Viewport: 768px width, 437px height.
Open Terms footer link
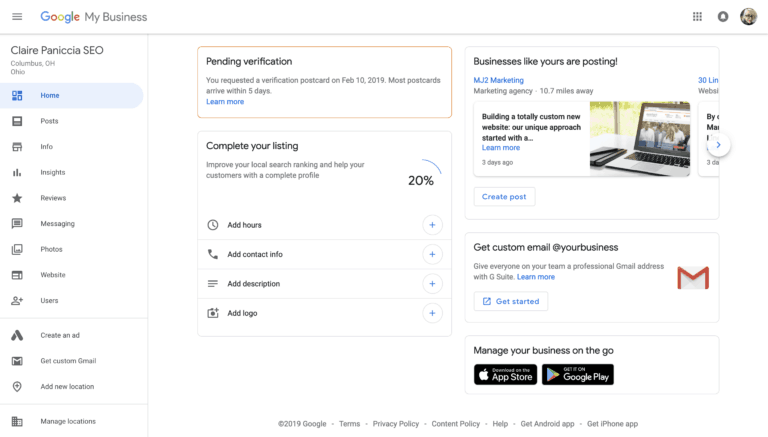coord(349,424)
